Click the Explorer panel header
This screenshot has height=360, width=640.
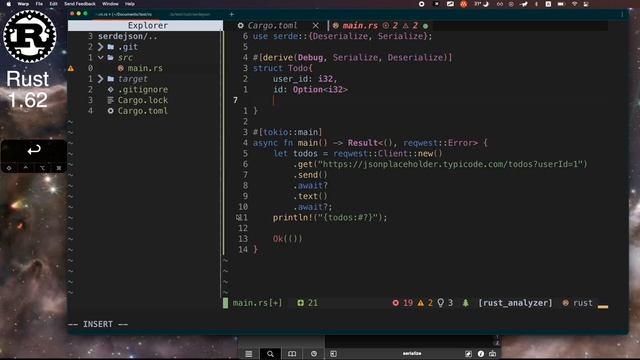[x=145, y=25]
